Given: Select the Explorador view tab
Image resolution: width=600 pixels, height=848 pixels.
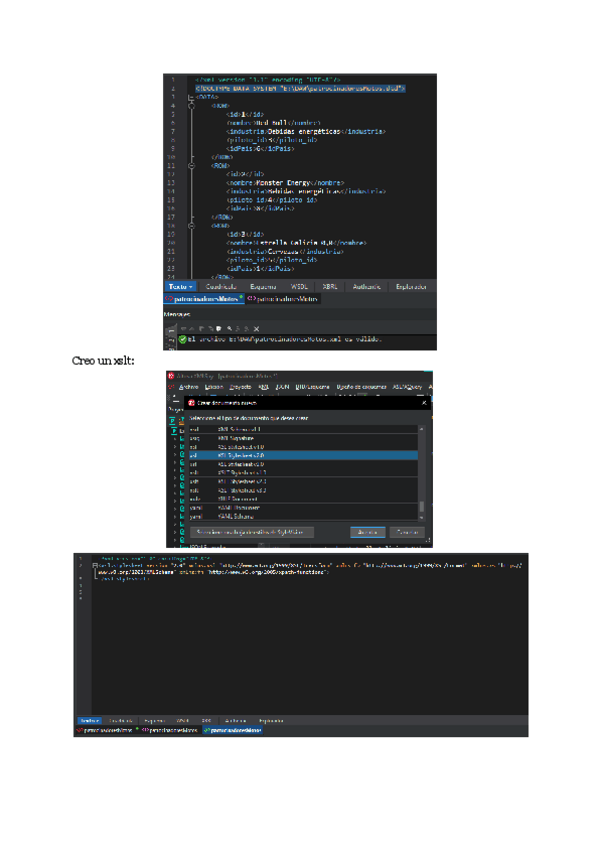Looking at the screenshot, I should click(x=411, y=286).
